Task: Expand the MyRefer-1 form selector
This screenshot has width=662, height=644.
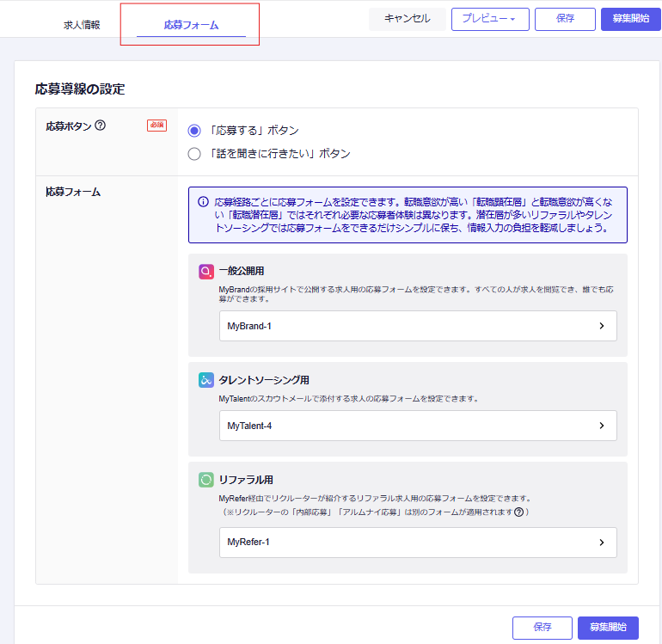Action: click(x=418, y=543)
